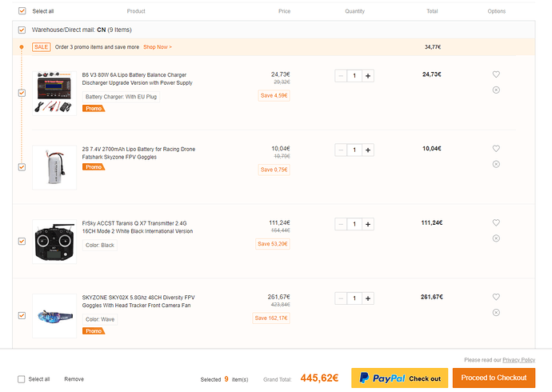552x392 pixels.
Task: Click quantity field of 2S Lipo battery
Action: click(354, 150)
